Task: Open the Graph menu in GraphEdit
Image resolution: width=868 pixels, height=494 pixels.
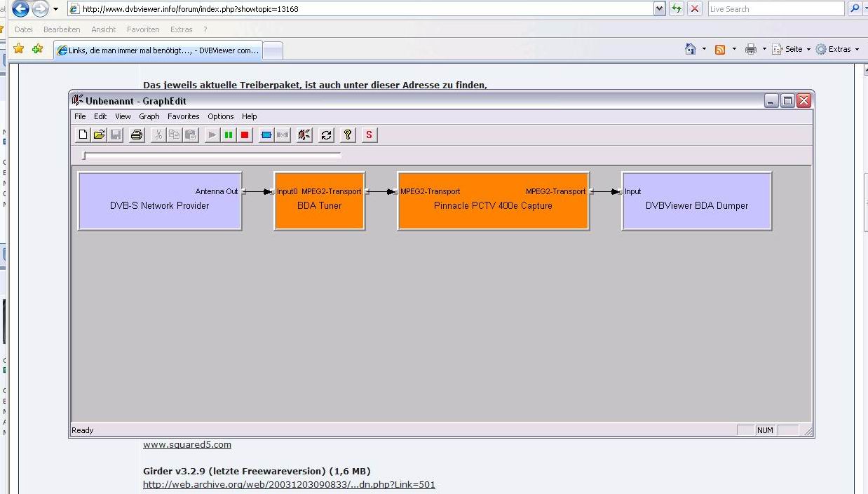Action: [149, 116]
